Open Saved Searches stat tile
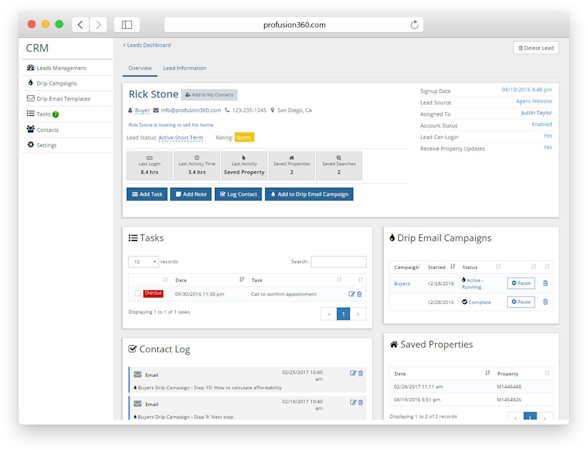This screenshot has width=588, height=450. click(x=339, y=165)
